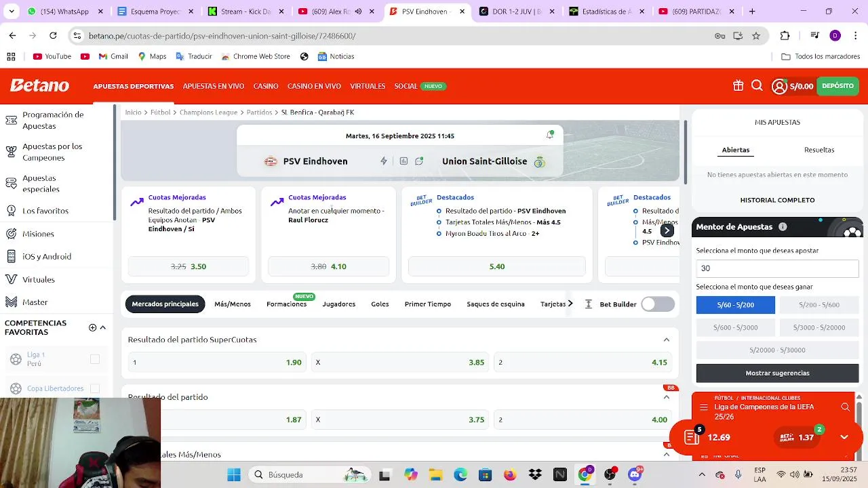The image size is (868, 488).
Task: Click search icon in Liga de Campeones widget
Action: [846, 407]
